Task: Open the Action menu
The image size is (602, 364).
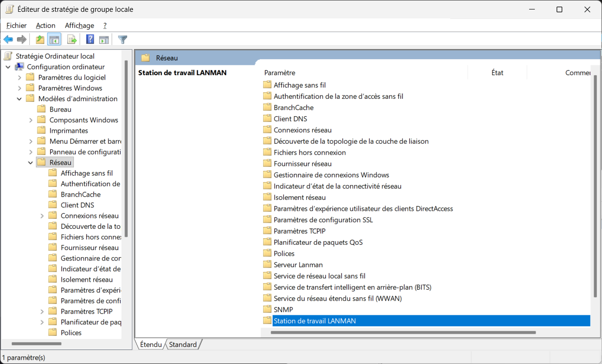Action: point(45,26)
